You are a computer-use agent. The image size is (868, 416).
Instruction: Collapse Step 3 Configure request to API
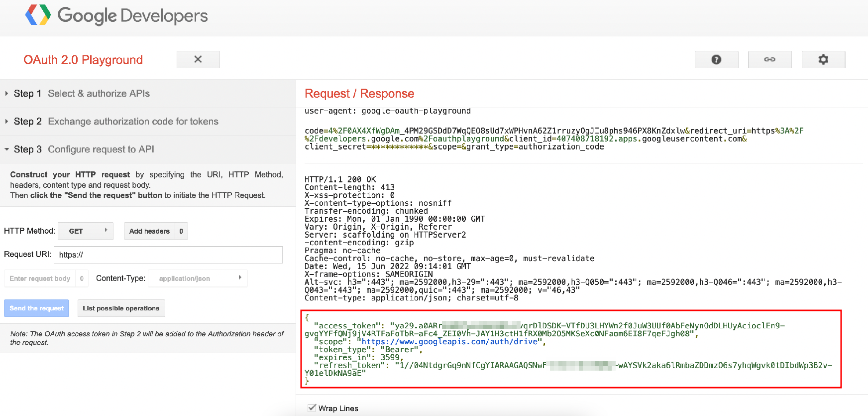(x=148, y=149)
